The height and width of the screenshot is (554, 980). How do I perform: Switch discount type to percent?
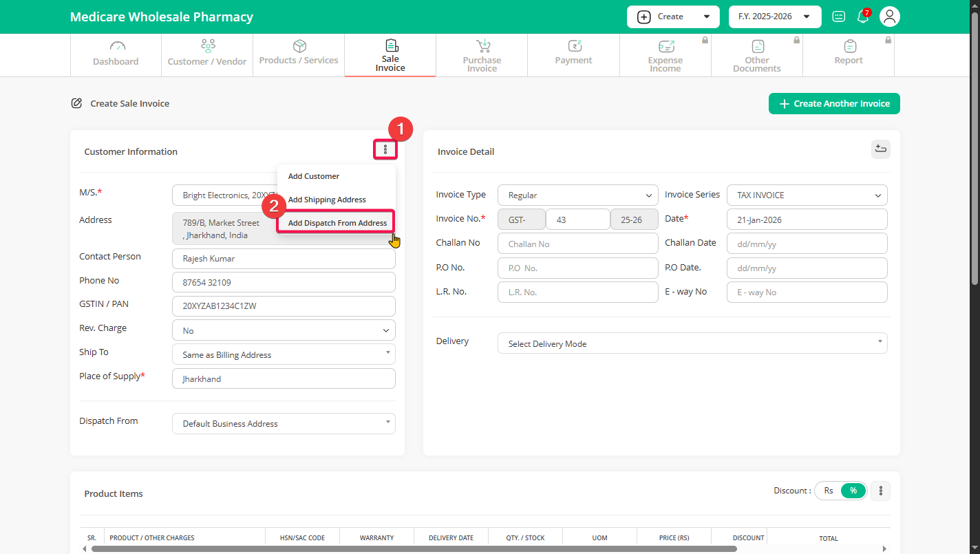coord(853,491)
